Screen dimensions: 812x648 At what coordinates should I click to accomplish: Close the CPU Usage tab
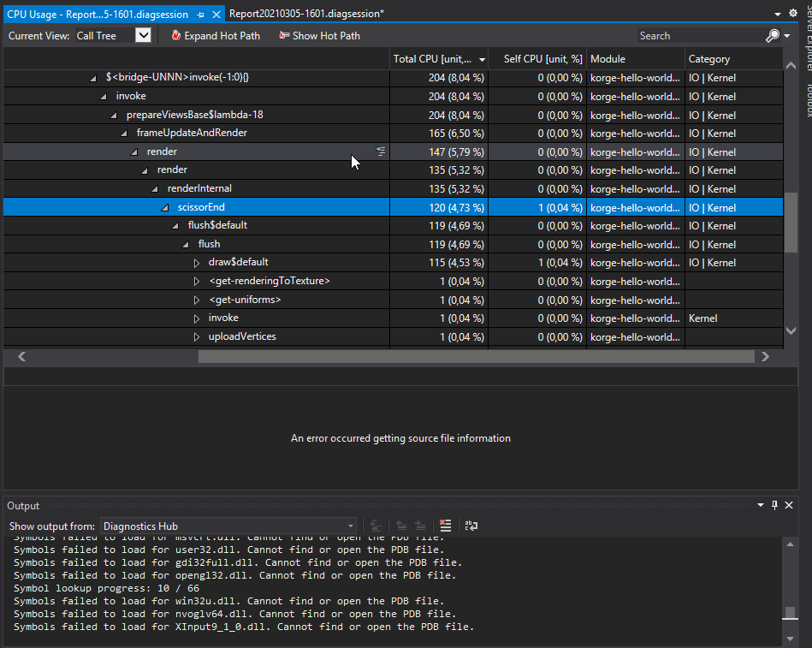point(216,15)
